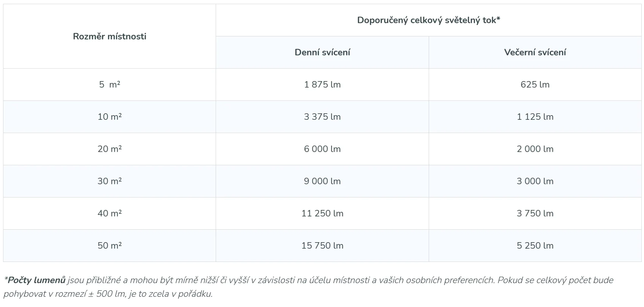Click the 11 250 lm daytime cell

click(x=322, y=213)
